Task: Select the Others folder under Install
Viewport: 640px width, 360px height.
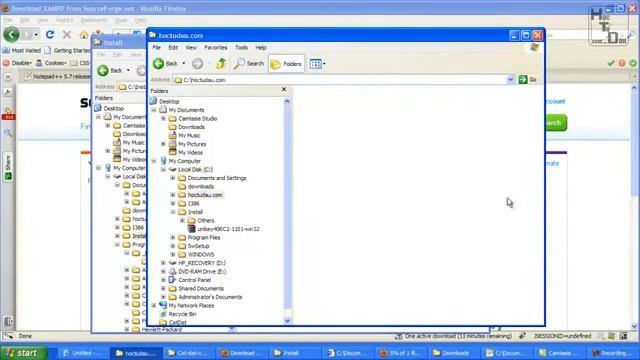Action: pos(206,220)
